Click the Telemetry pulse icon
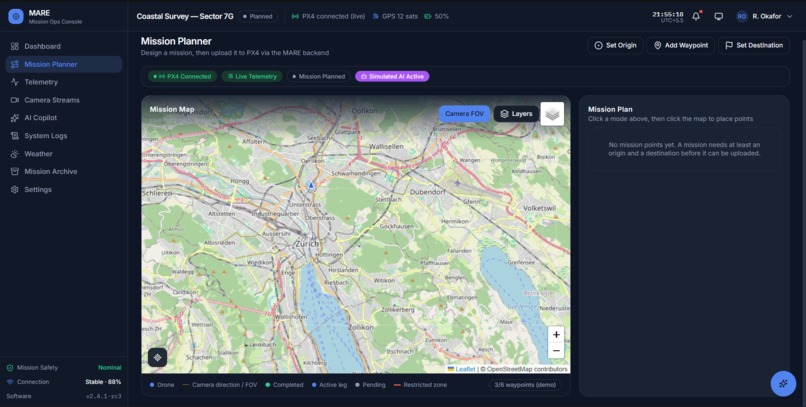806x407 pixels. (x=14, y=82)
